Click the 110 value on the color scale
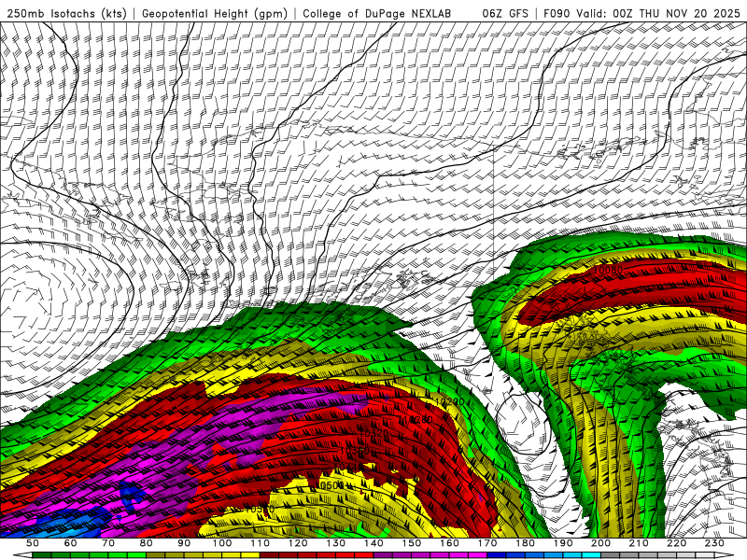This screenshot has width=747, height=560. click(x=261, y=543)
